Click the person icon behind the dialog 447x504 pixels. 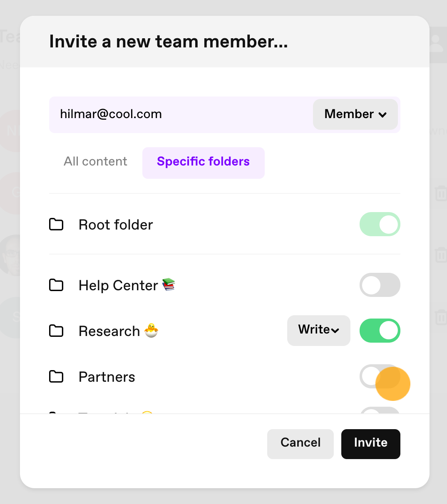(x=437, y=43)
